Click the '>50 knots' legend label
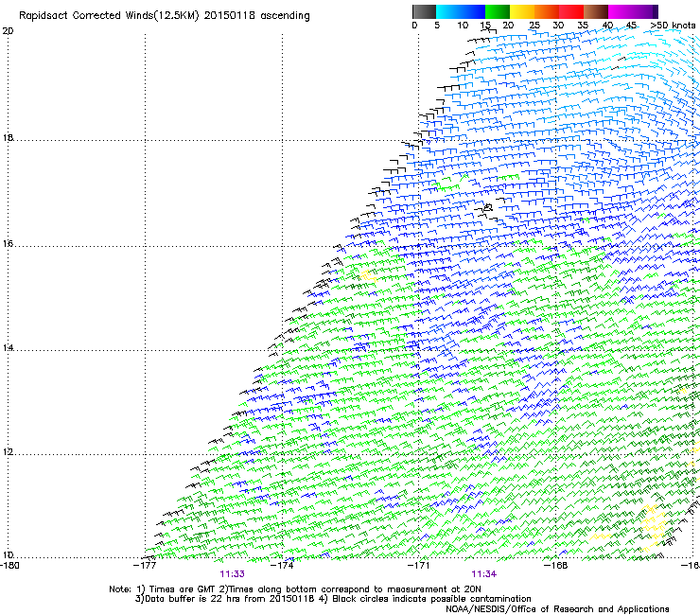700x615 pixels. coord(673,26)
